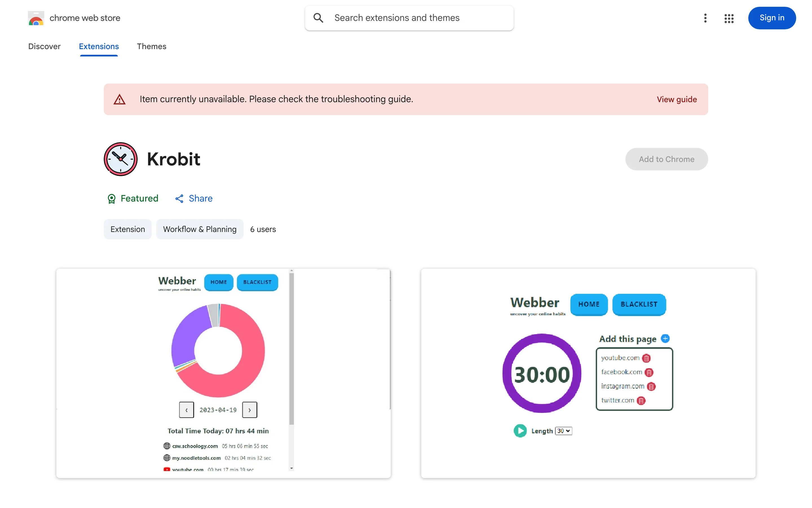The image size is (812, 508).
Task: Click the Share icon
Action: [x=179, y=199]
